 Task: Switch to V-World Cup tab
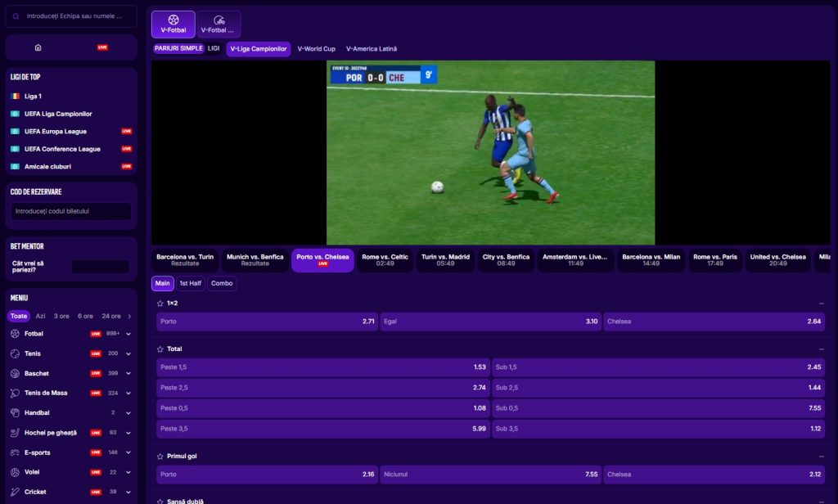317,48
